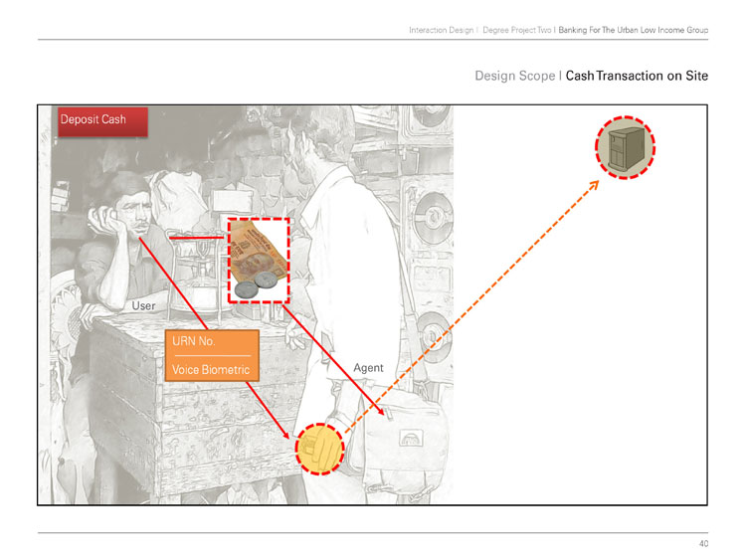Click the User label

pyautogui.click(x=143, y=306)
